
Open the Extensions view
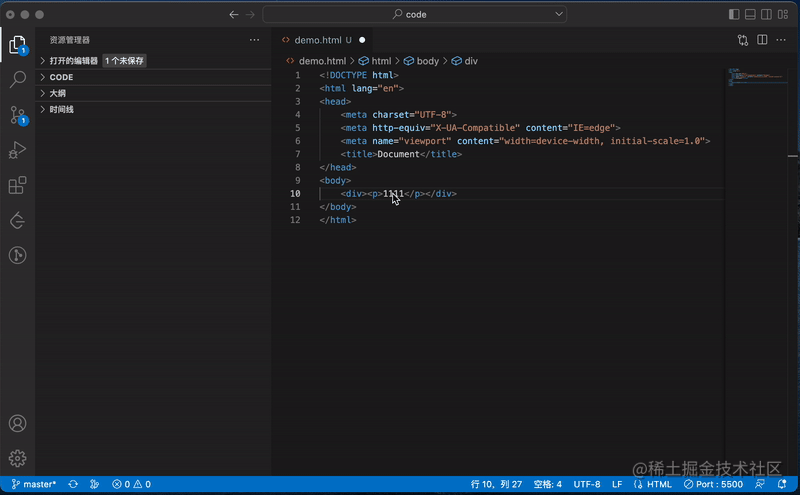click(17, 185)
